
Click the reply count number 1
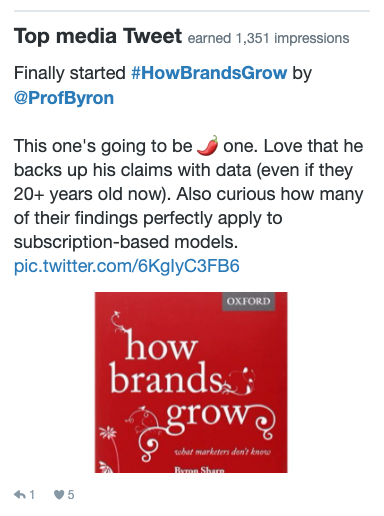(x=32, y=495)
